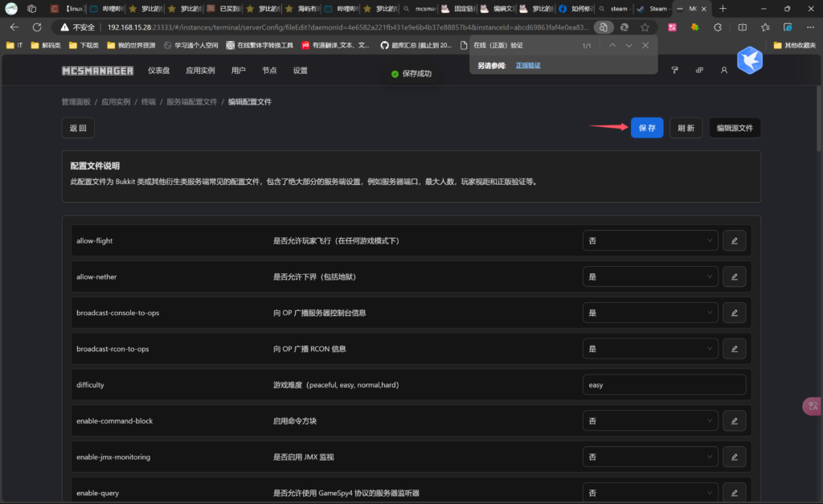Viewport: 823px width, 504px height.
Task: Go to 节点 in the top menu
Action: click(269, 71)
